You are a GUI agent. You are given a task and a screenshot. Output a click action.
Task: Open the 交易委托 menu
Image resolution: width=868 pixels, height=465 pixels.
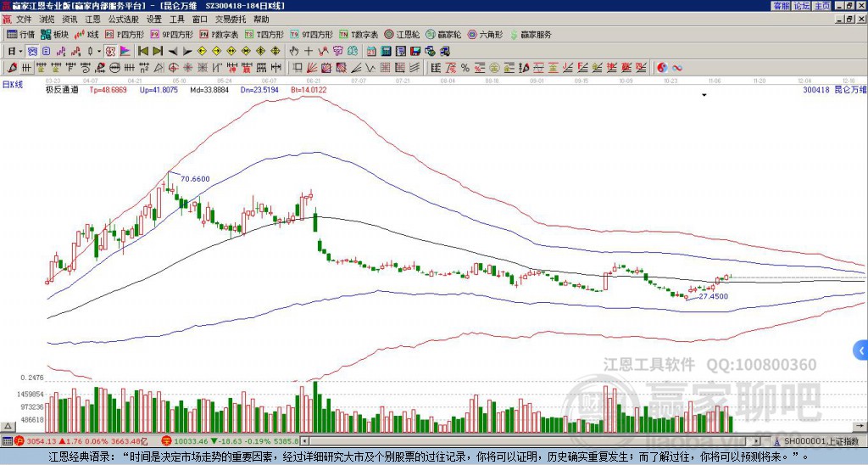231,20
